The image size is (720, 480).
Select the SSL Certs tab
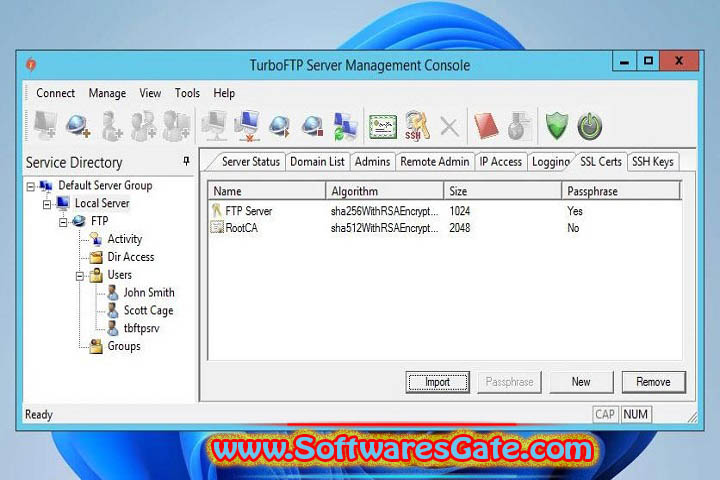pyautogui.click(x=601, y=162)
